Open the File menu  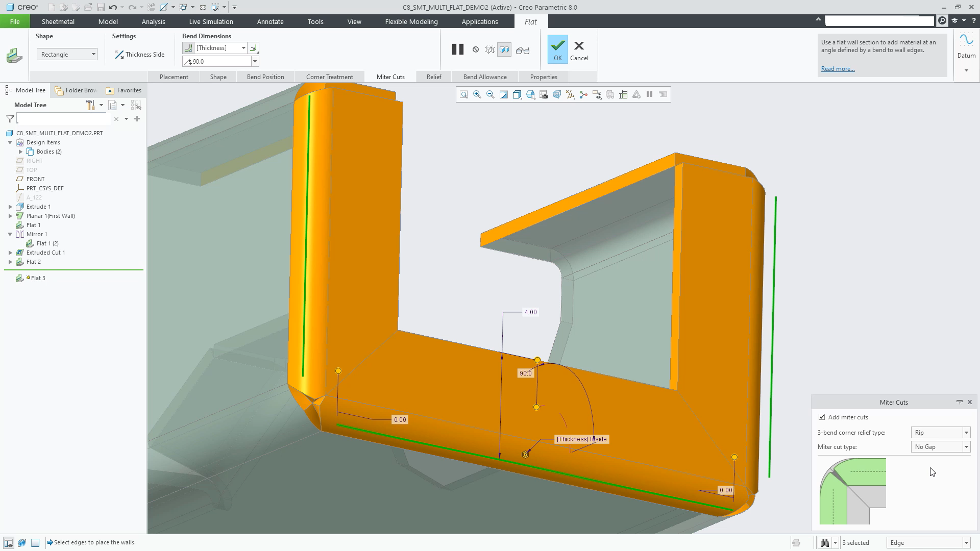tap(15, 21)
